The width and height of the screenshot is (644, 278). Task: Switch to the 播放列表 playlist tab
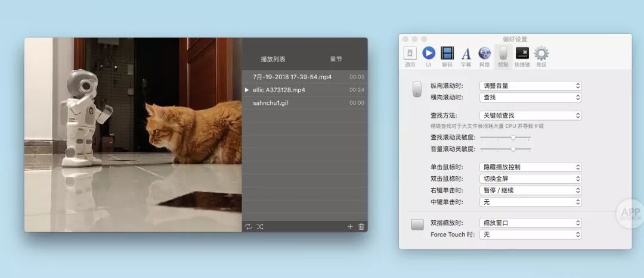273,59
